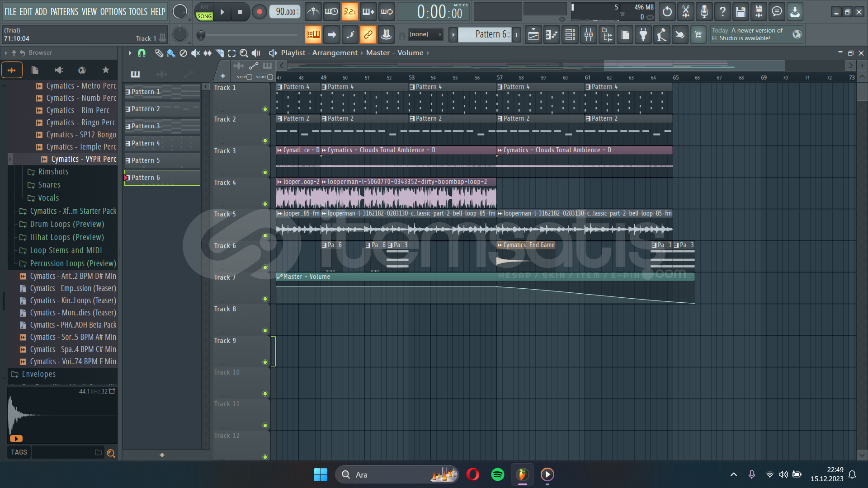The width and height of the screenshot is (868, 488).
Task: Click the metronome icon
Action: (313, 12)
